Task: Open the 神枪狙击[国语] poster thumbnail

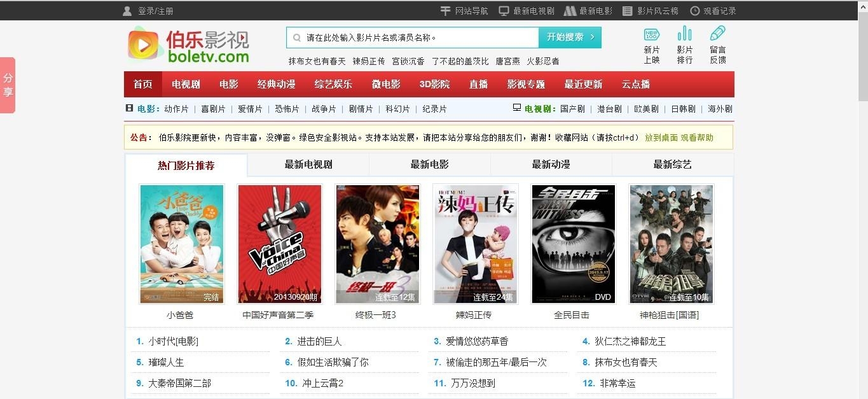Action: coord(672,244)
